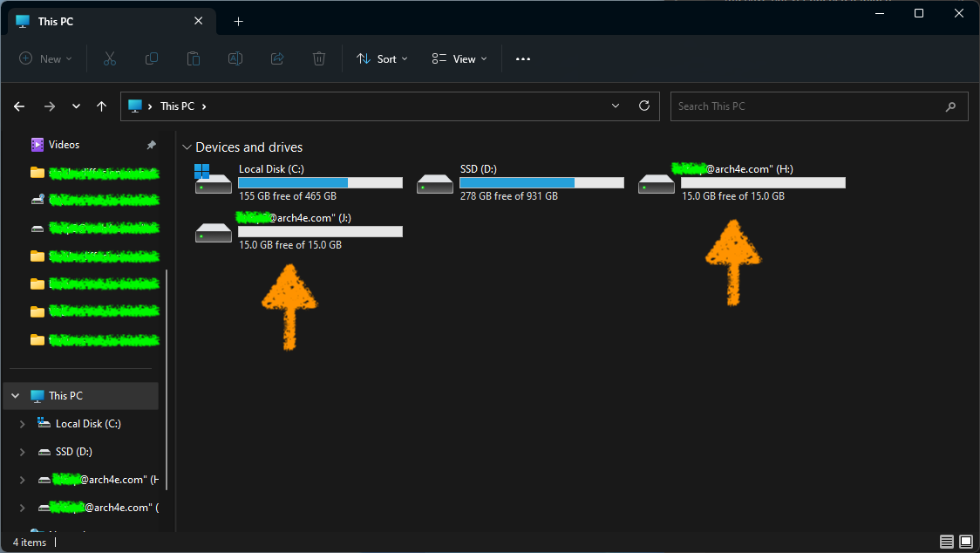Click the Share icon in toolbar
The image size is (980, 553).
(x=277, y=58)
